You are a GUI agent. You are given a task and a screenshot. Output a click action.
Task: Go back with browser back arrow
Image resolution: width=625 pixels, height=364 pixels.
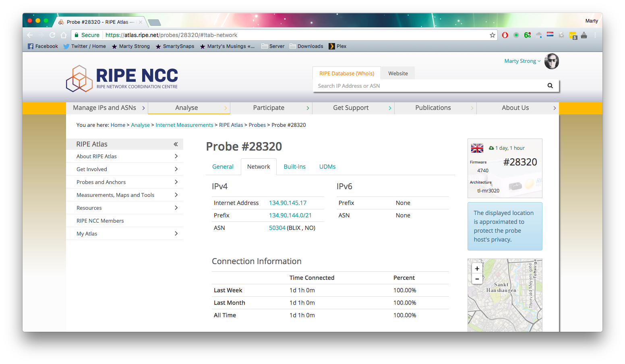tap(30, 35)
